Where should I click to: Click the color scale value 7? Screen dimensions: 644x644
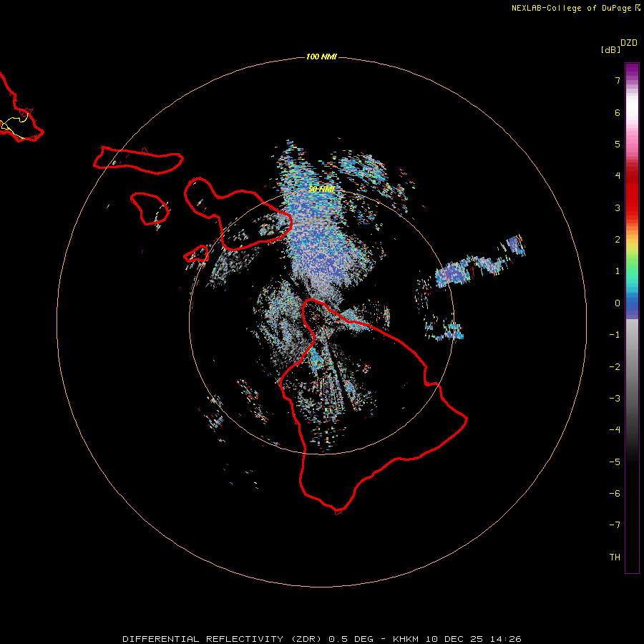pyautogui.click(x=618, y=80)
